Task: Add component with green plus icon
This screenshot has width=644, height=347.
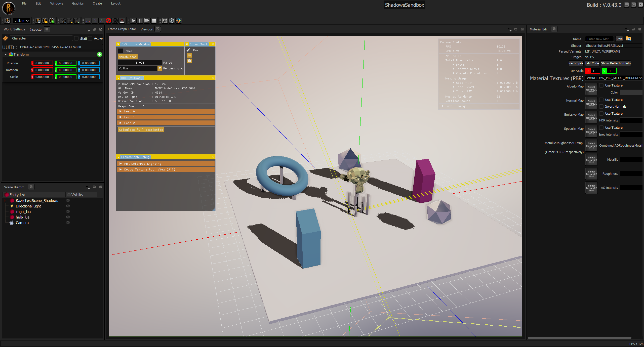Action: pos(100,54)
